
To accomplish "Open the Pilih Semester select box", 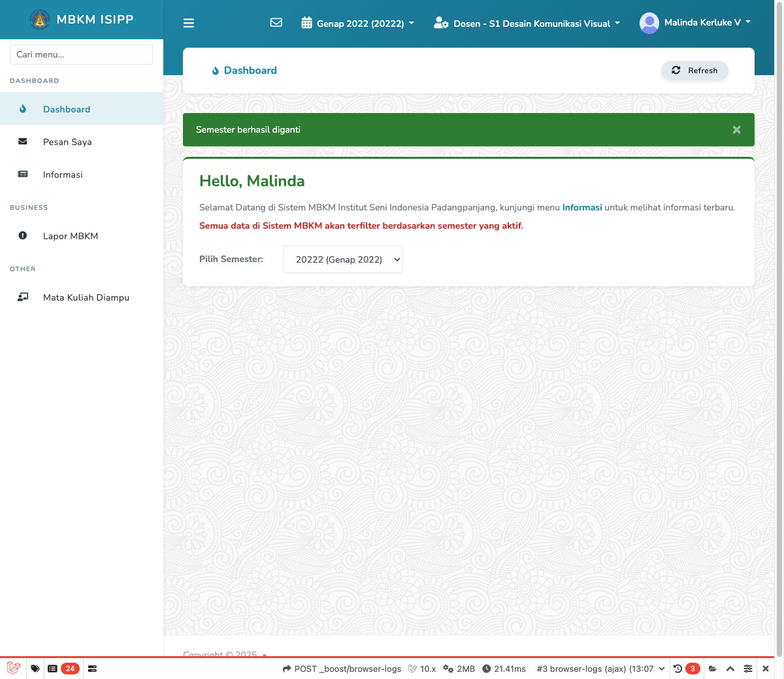I will [343, 259].
